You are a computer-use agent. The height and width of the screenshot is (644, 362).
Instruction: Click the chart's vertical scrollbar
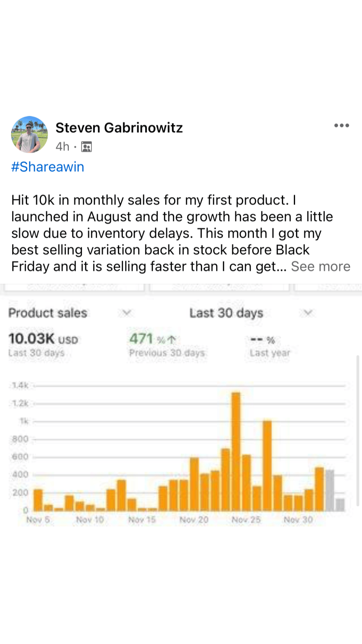click(x=358, y=431)
